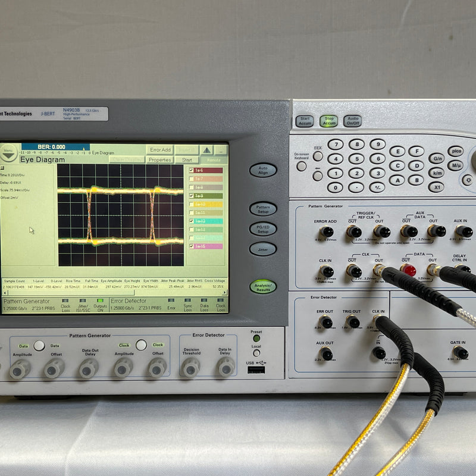Uncheck the 1e-6 BER level checkbox

tap(191, 169)
